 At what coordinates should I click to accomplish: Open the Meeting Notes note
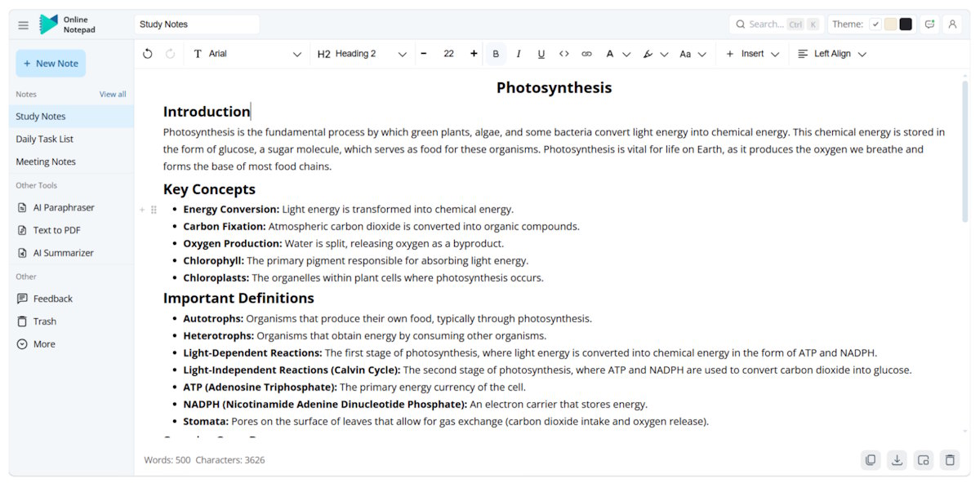[x=72, y=162]
